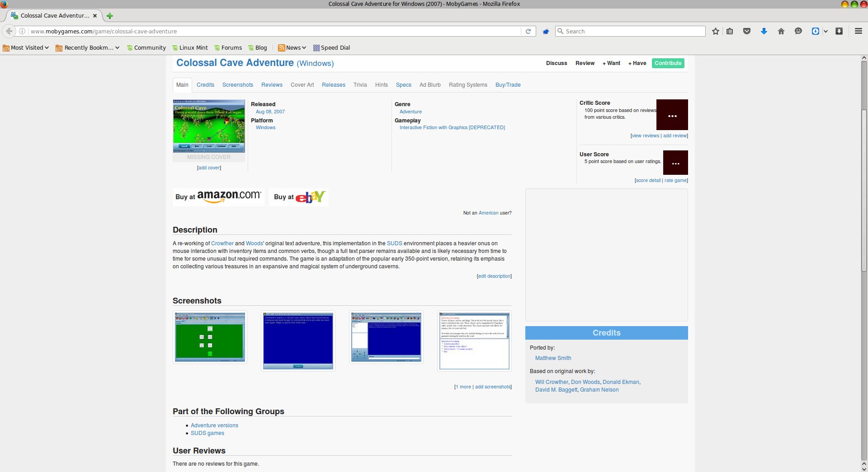This screenshot has width=868, height=472.
Task: Open the Pocket icon in the toolbar
Action: pyautogui.click(x=747, y=31)
